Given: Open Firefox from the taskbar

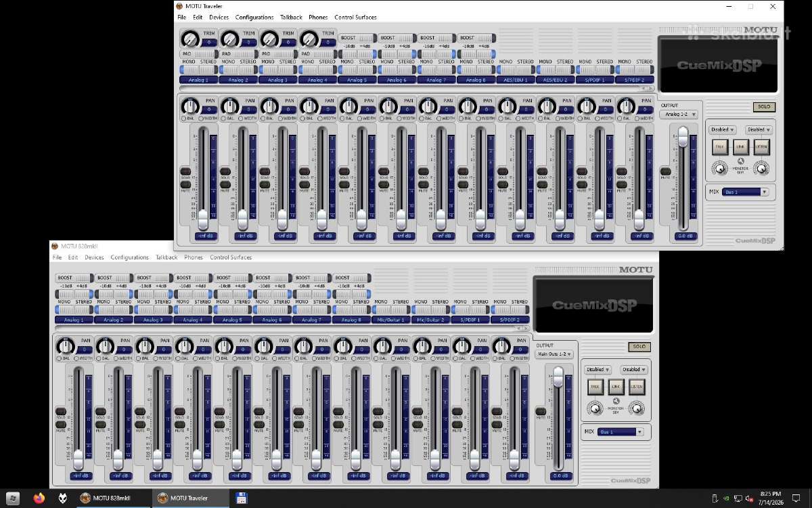Looking at the screenshot, I should click(x=39, y=499).
